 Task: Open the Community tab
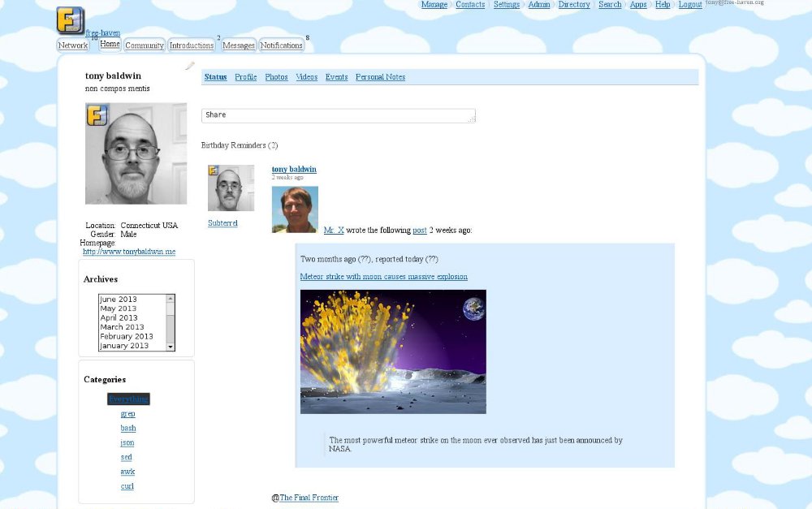(145, 45)
